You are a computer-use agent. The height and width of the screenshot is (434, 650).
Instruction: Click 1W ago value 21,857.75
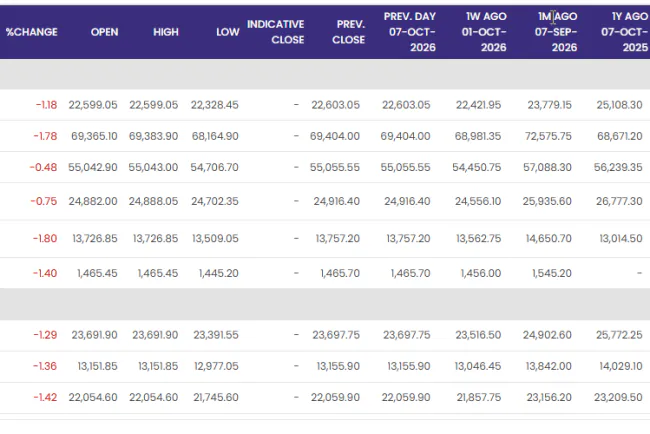pyautogui.click(x=479, y=397)
